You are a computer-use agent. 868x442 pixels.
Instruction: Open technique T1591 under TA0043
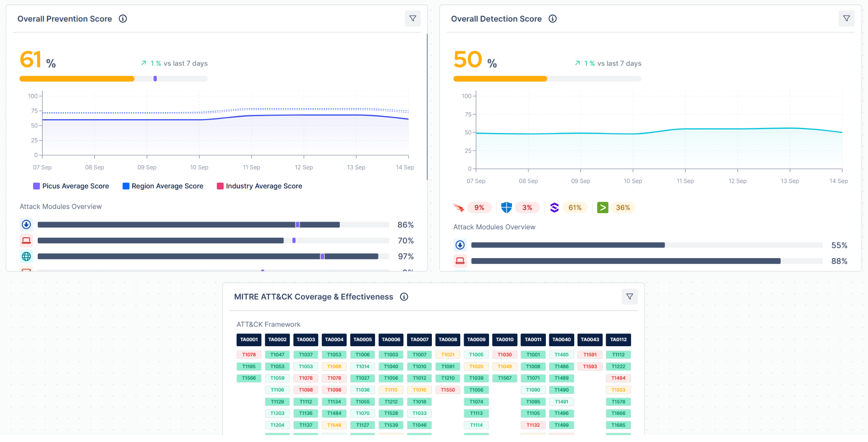coord(590,355)
